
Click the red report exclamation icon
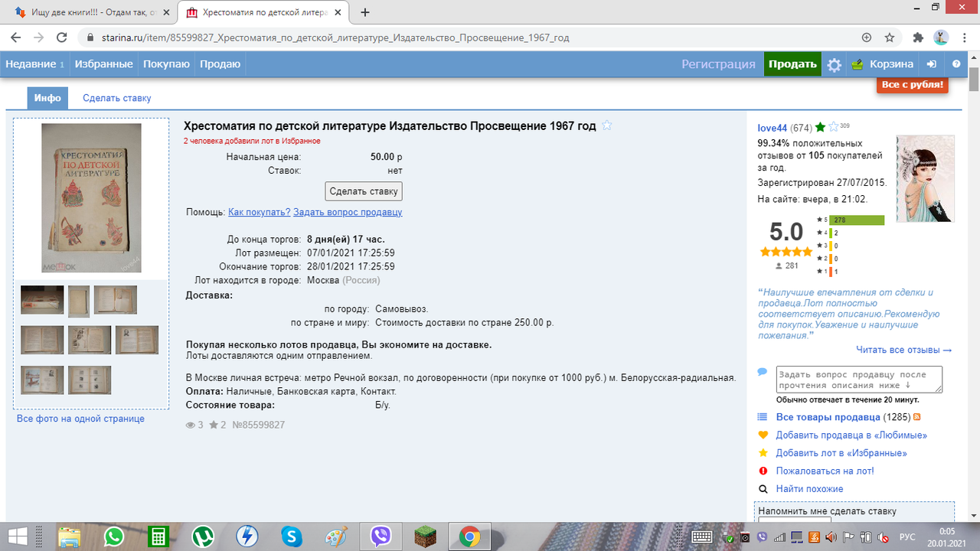763,471
